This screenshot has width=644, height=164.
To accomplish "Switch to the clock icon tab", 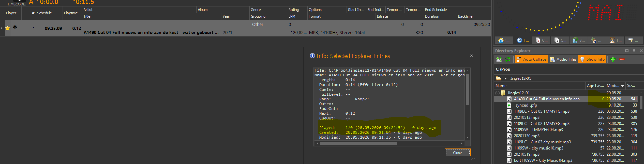I will [x=522, y=40].
